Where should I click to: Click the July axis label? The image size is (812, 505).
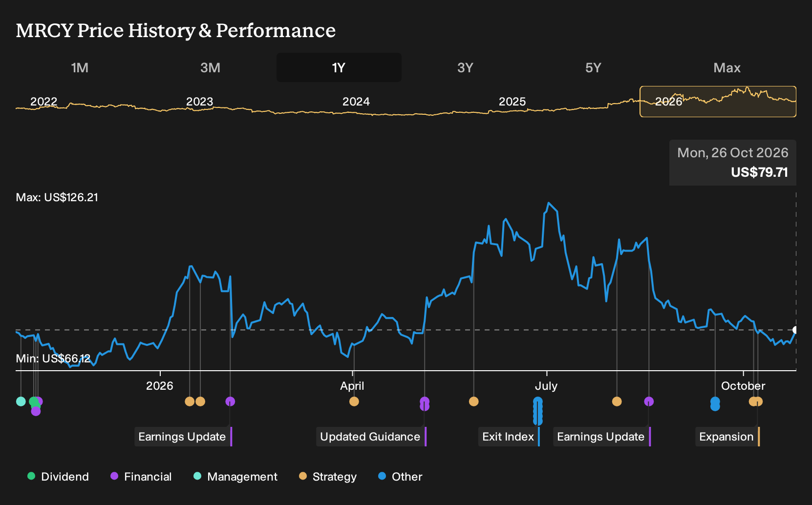coord(546,386)
